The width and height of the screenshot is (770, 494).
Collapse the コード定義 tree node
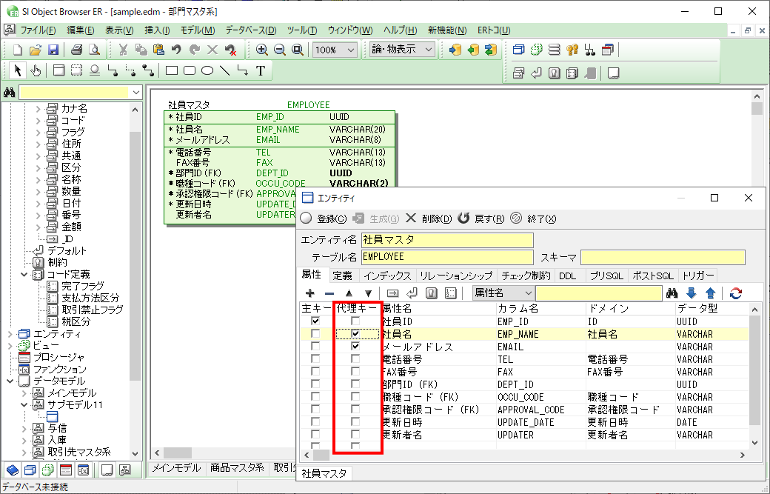[25, 273]
